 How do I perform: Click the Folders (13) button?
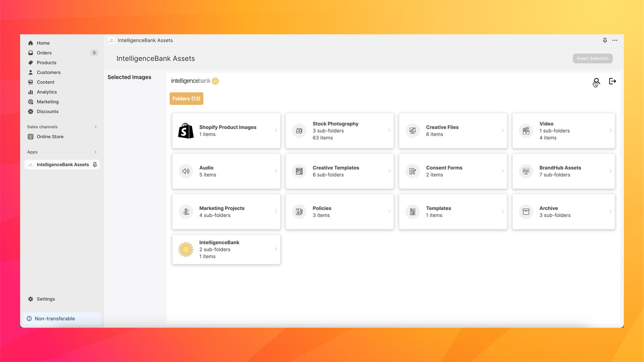[186, 99]
